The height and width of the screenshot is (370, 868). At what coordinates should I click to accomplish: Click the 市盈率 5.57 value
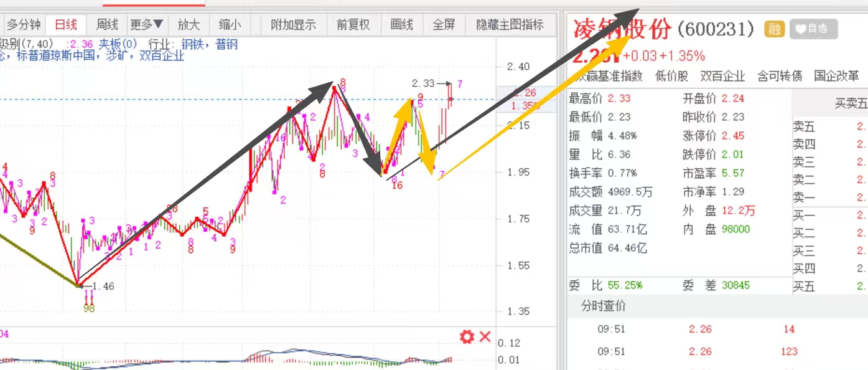point(733,173)
